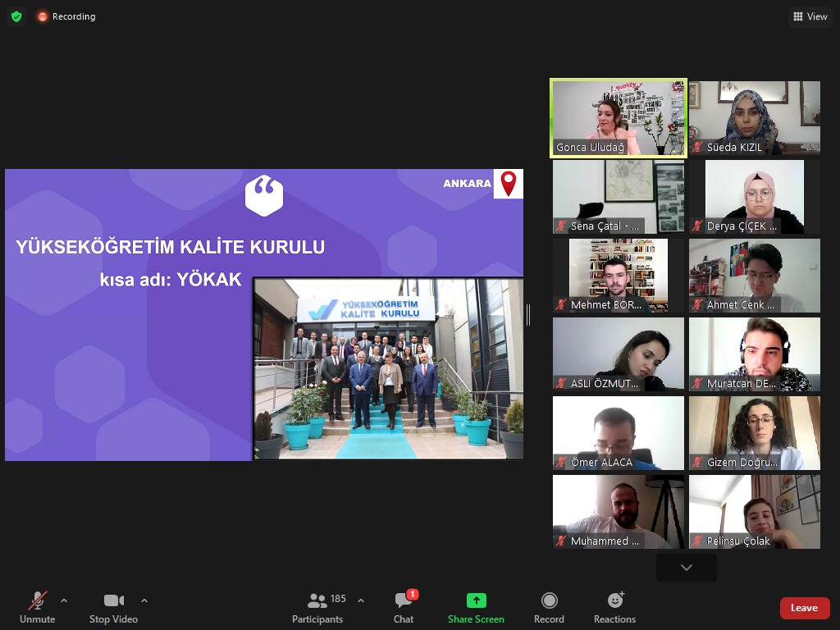
Task: Click the slide title "YÜKSEKÖĞRETİM KALİTE KURULU"
Action: [x=171, y=247]
